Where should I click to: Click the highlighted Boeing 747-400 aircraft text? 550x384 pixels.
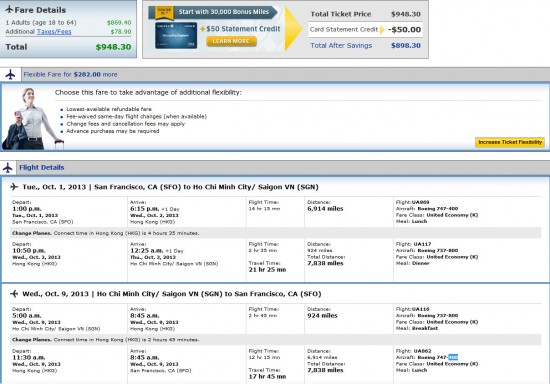pyautogui.click(x=437, y=357)
